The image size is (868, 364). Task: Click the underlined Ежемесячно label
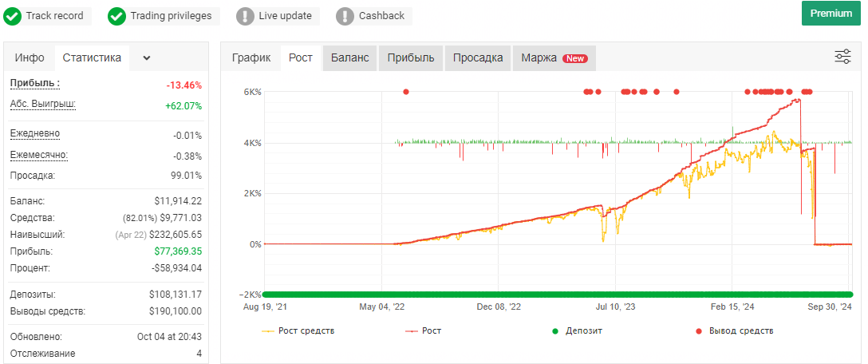coord(39,155)
